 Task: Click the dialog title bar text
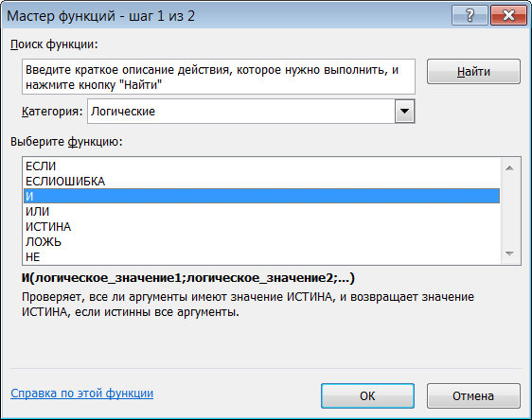point(100,16)
